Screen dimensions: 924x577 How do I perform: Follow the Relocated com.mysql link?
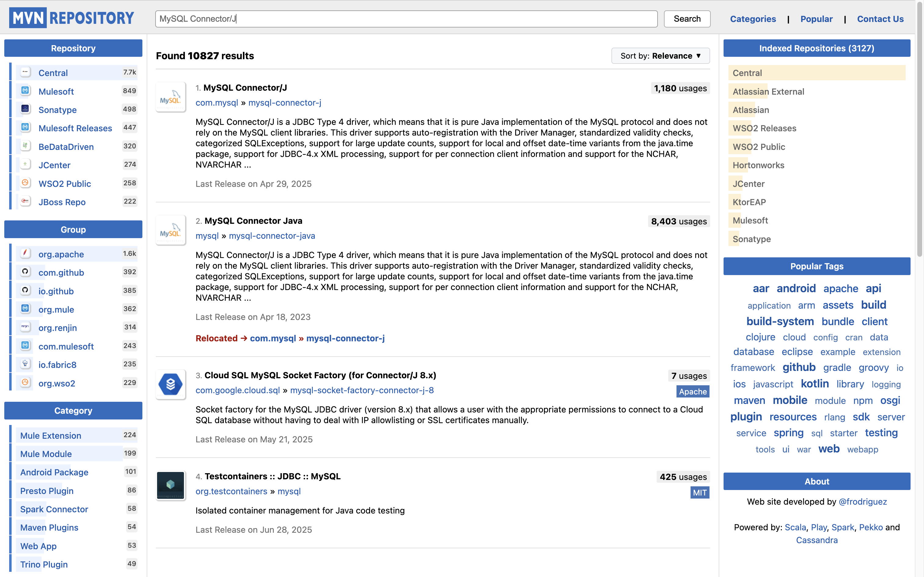tap(273, 338)
